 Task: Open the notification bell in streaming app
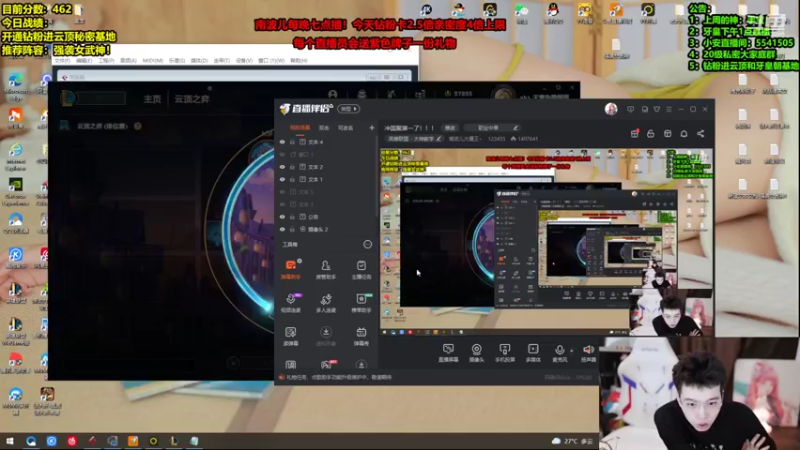pyautogui.click(x=684, y=134)
